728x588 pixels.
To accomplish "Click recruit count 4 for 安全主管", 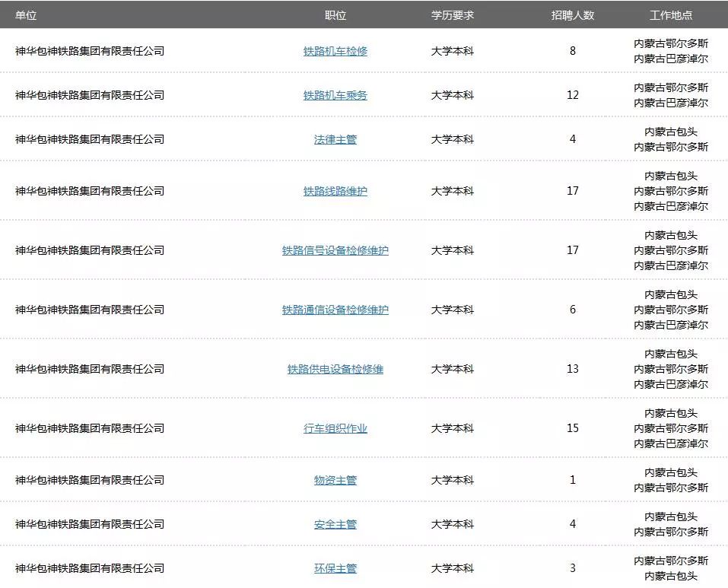I will coord(573,524).
